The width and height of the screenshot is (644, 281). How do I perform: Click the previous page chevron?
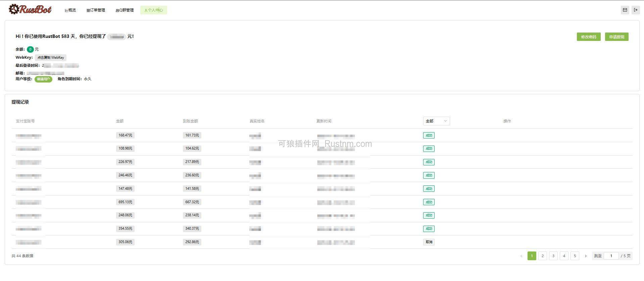click(521, 256)
